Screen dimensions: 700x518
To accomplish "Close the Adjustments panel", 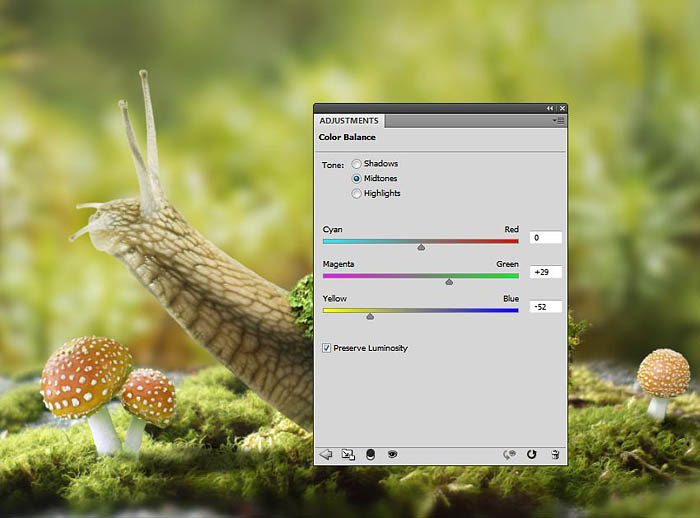I will click(561, 108).
